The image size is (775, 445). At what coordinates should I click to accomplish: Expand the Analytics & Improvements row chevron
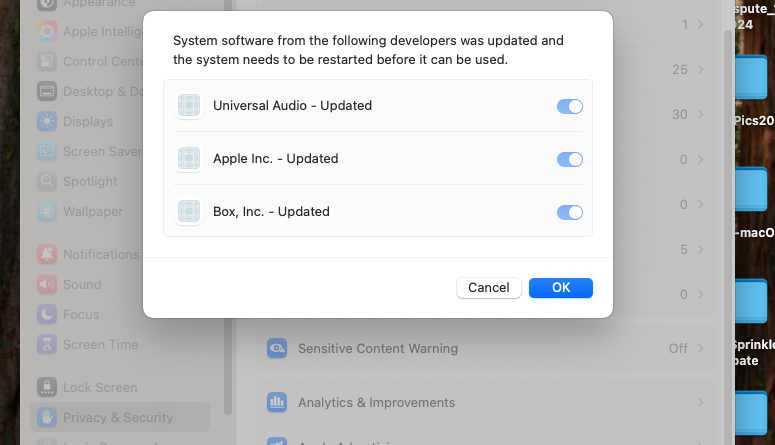click(x=700, y=402)
